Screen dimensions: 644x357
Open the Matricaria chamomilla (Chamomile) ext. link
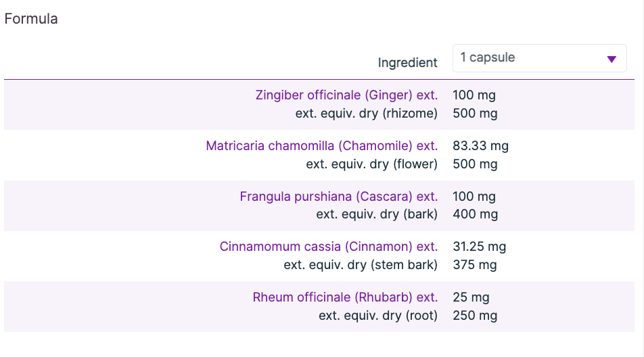321,146
